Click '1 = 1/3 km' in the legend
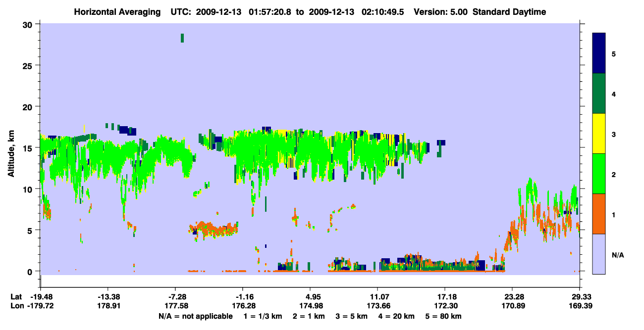 pyautogui.click(x=264, y=316)
